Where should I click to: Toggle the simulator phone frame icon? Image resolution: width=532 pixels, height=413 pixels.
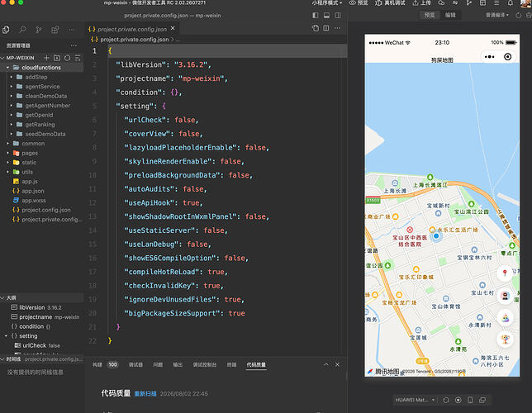click(x=470, y=400)
